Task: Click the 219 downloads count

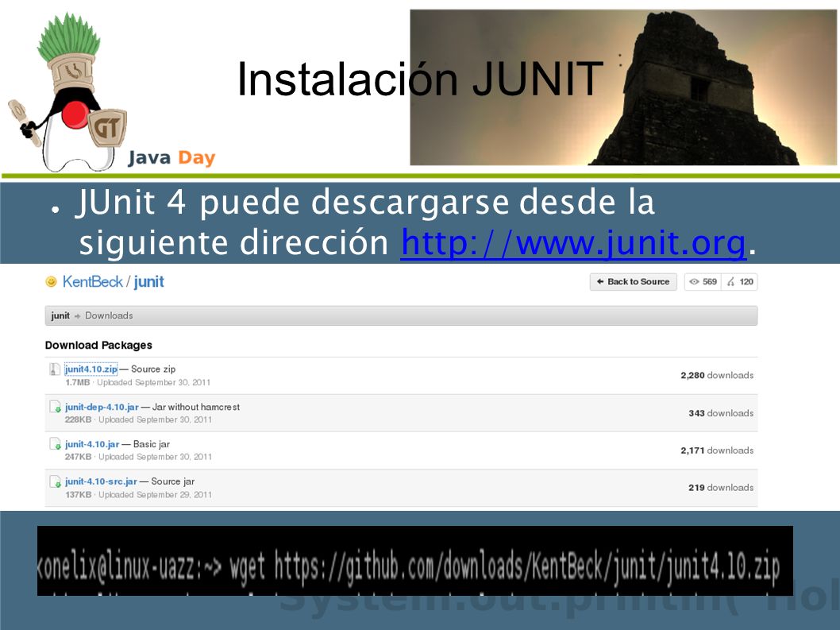Action: (721, 487)
